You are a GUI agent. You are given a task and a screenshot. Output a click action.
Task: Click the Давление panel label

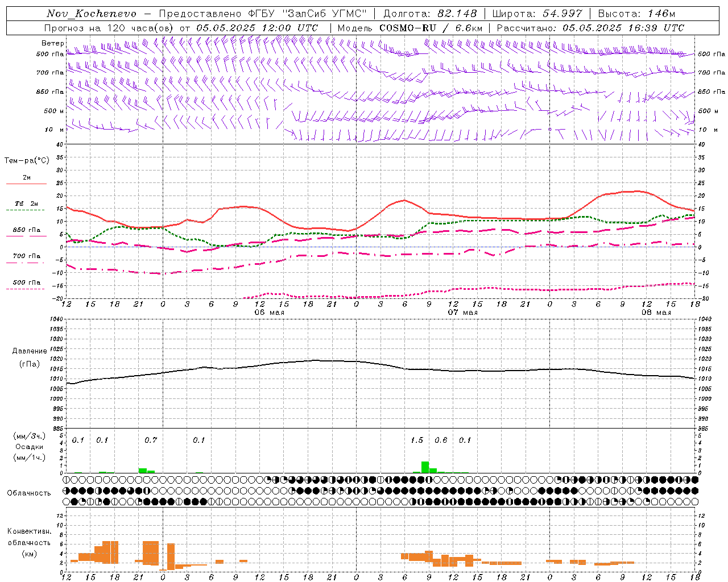pos(29,351)
